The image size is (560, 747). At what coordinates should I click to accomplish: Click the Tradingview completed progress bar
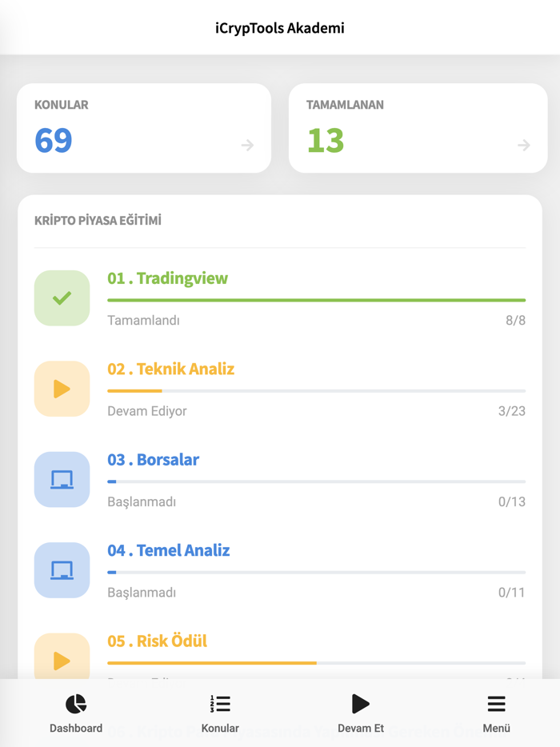point(316,300)
